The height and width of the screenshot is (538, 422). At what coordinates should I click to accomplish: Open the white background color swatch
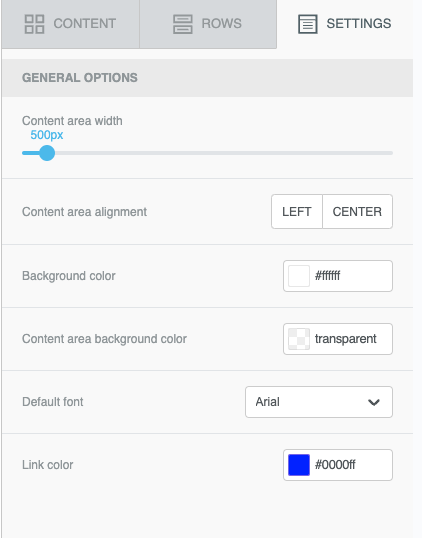(299, 276)
